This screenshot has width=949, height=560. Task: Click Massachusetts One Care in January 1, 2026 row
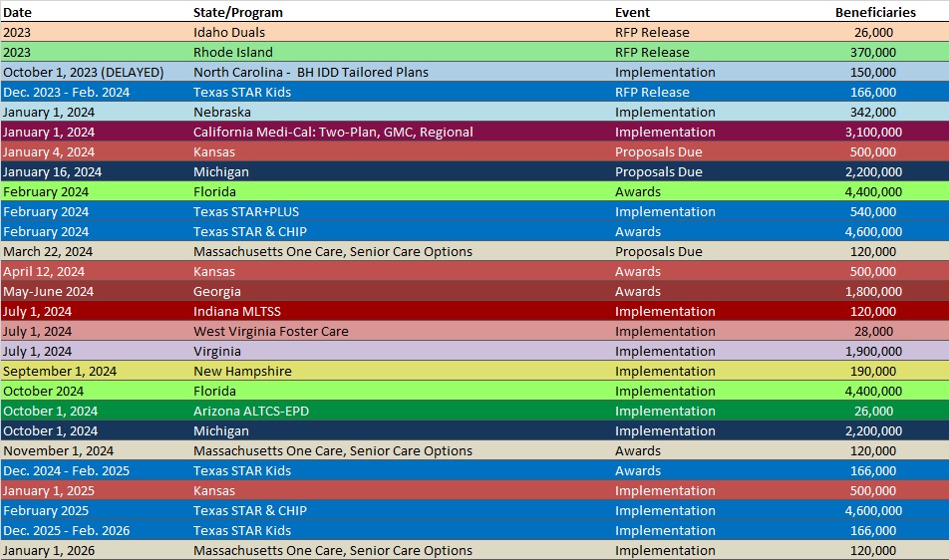(x=333, y=551)
